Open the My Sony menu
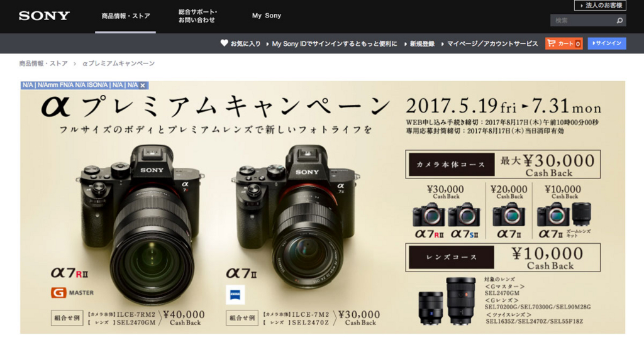This screenshot has width=644, height=352. [x=267, y=16]
